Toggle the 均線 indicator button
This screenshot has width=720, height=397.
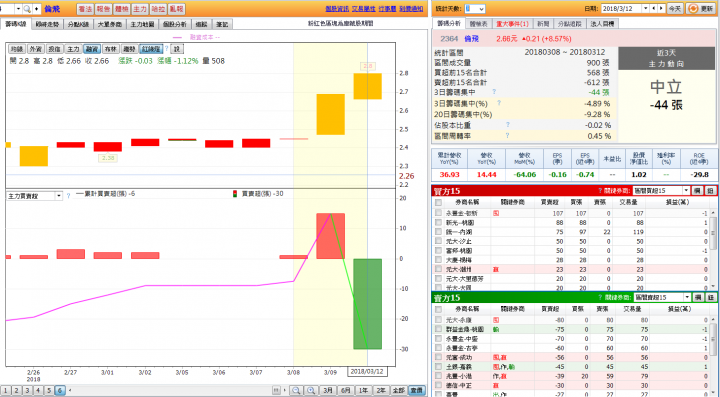(x=17, y=49)
